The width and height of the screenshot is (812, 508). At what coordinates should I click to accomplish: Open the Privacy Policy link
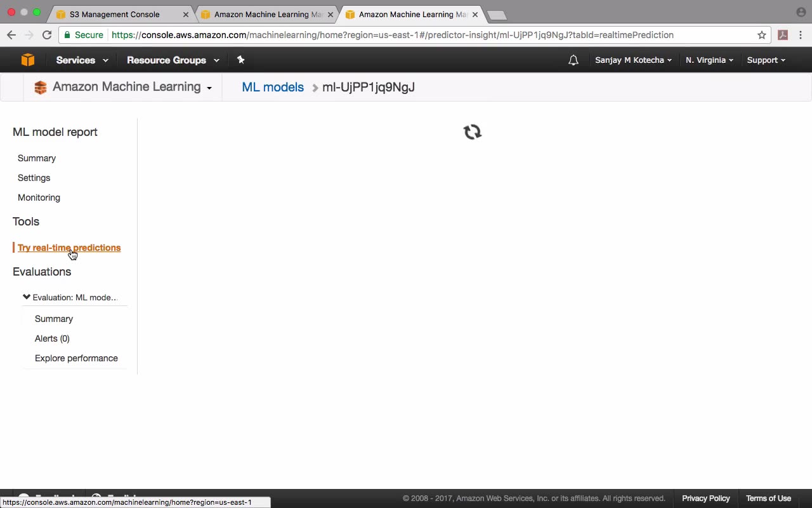pyautogui.click(x=706, y=498)
